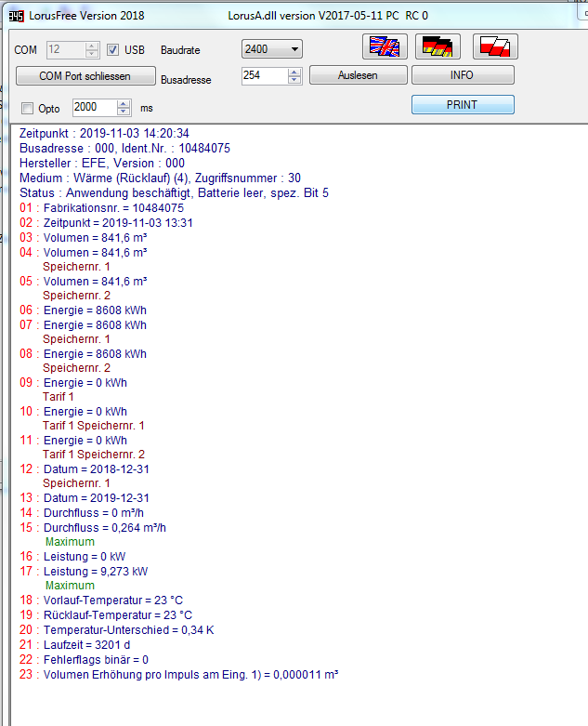Viewport: 588px width, 726px height.
Task: Select row 12 Datum 2018-12-31
Action: (x=85, y=469)
